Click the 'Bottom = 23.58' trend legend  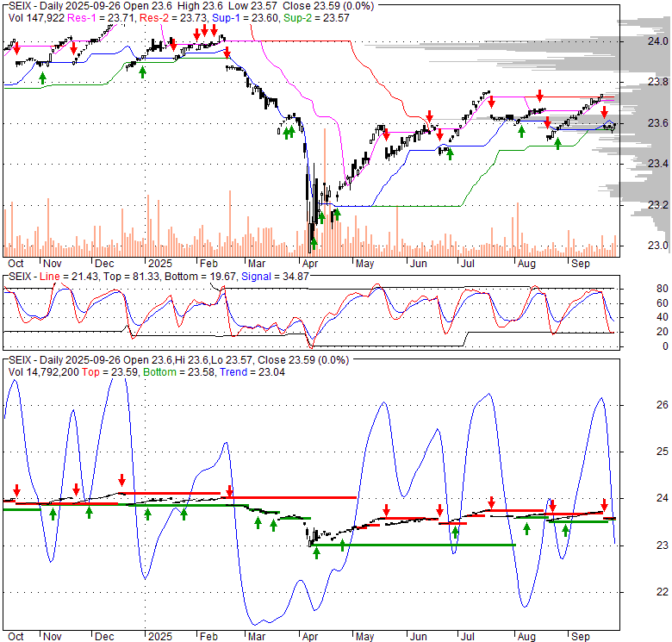(179, 372)
